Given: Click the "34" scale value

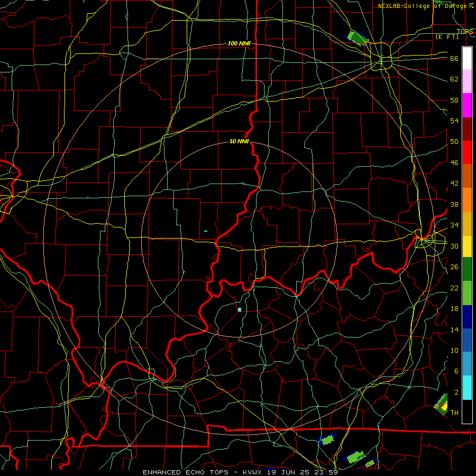Looking at the screenshot, I should (x=454, y=225).
